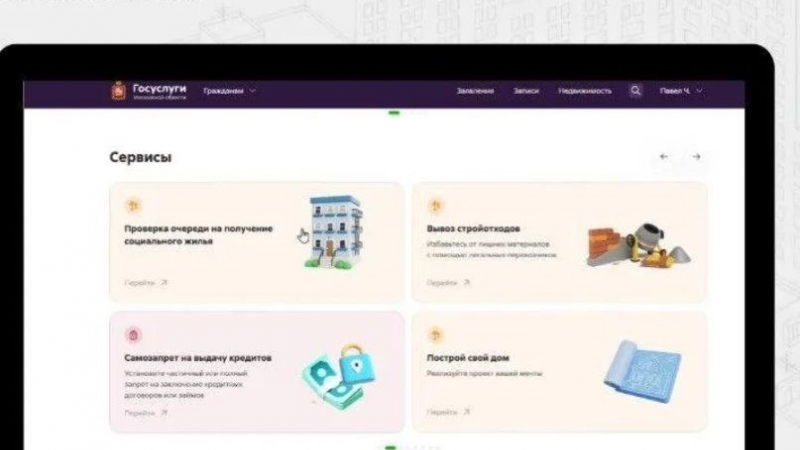Open the Недвижимость menu item
The image size is (800, 450).
pos(585,91)
